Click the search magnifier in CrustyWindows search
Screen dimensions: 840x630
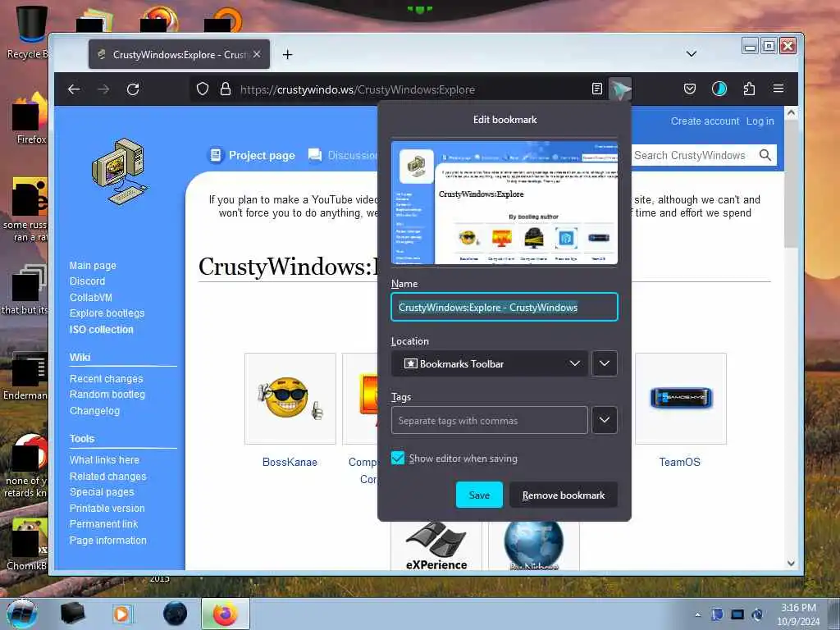(x=765, y=155)
